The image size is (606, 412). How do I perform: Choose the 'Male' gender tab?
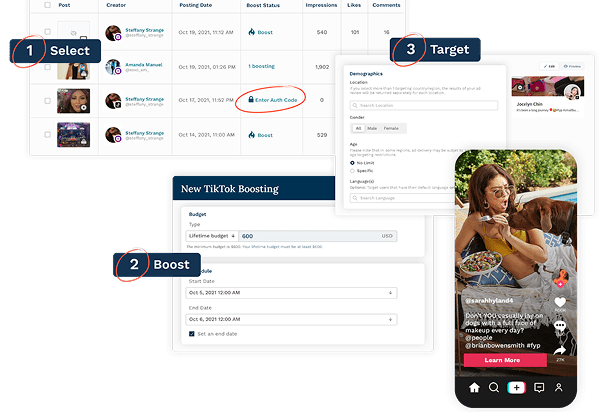click(x=374, y=128)
